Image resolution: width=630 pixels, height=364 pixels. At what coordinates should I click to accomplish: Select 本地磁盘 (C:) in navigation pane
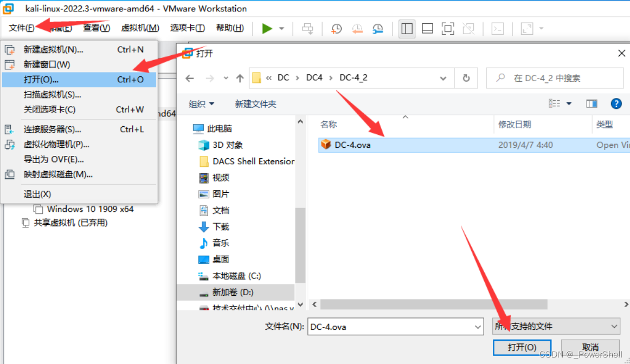(229, 276)
